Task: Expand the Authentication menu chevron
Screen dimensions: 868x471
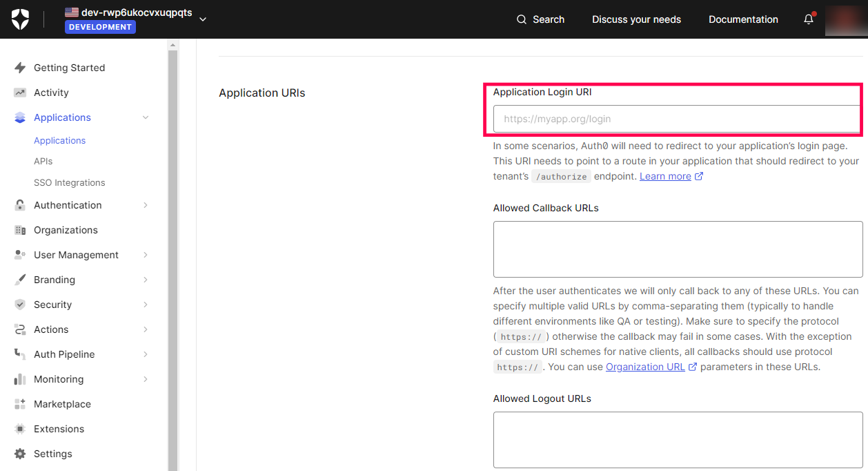Action: click(x=146, y=205)
